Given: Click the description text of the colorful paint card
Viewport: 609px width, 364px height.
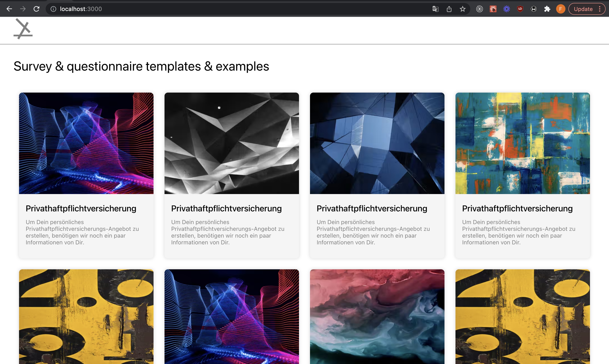Looking at the screenshot, I should pos(519,232).
